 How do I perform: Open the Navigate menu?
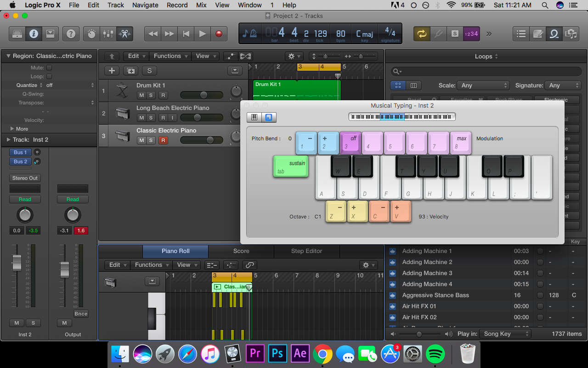coord(145,5)
